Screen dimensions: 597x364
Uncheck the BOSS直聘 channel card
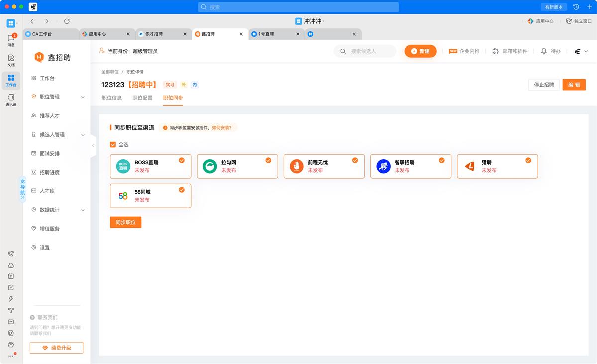tap(151, 166)
